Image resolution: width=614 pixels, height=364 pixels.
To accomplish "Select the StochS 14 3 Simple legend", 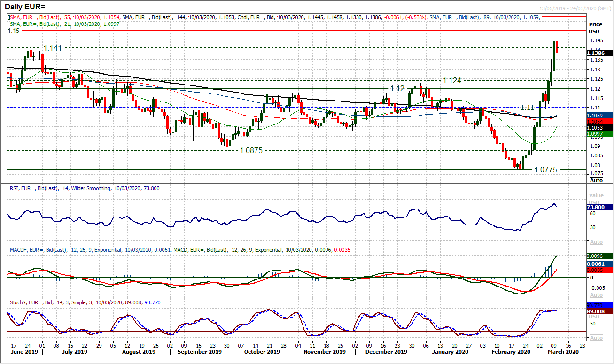I will [x=85, y=302].
